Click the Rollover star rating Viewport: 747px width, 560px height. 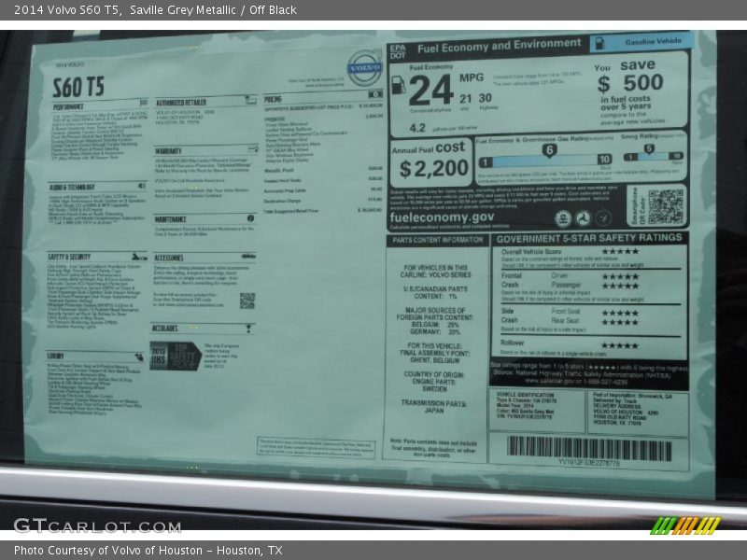tap(620, 345)
